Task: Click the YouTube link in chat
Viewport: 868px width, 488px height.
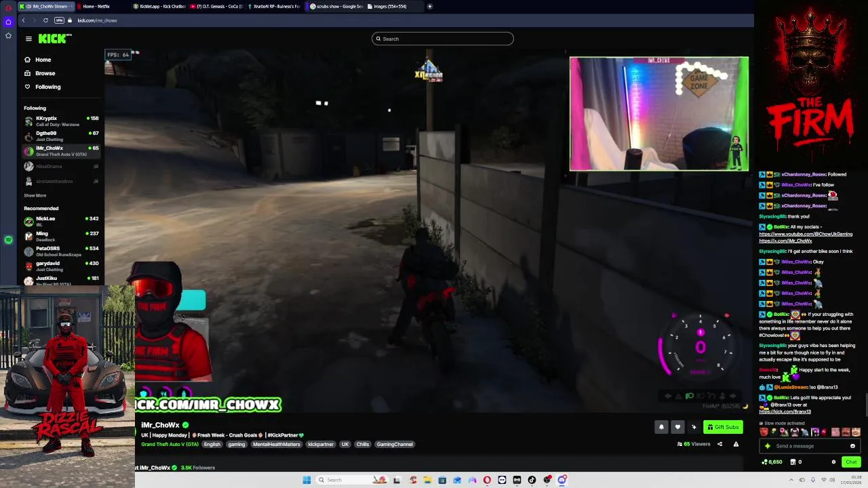Action: (x=806, y=234)
